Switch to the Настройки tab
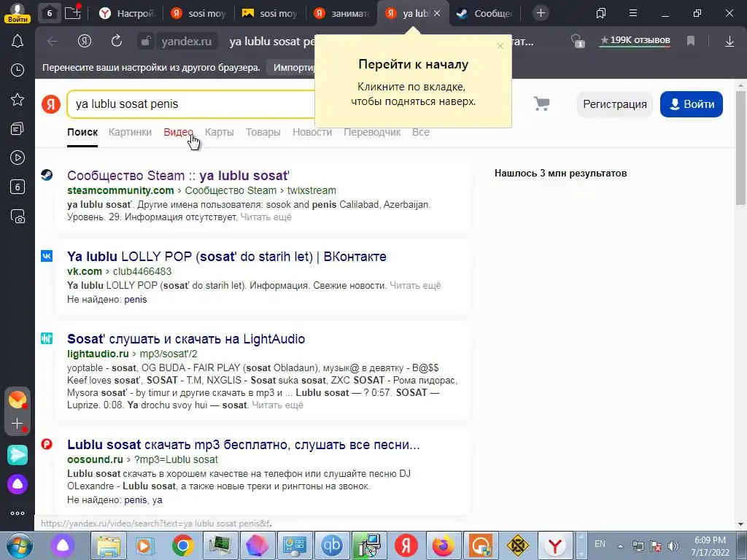The width and height of the screenshot is (747, 560). click(128, 13)
